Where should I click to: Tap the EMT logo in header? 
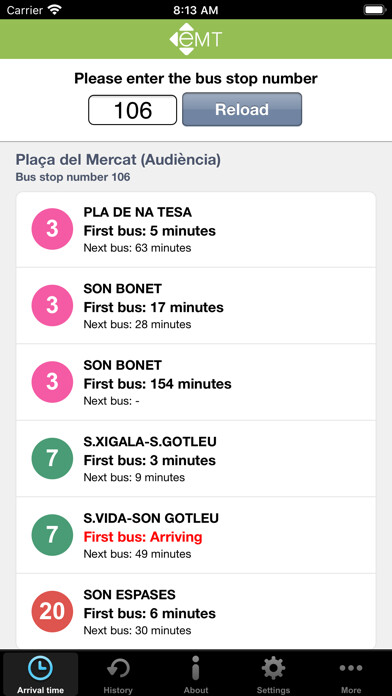pos(196,39)
